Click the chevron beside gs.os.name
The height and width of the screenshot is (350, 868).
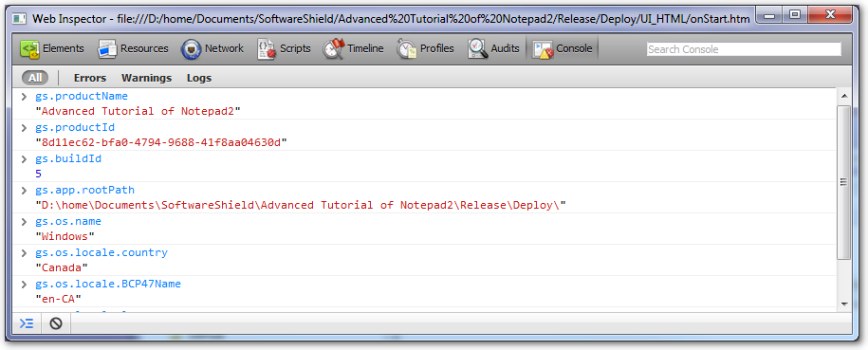[25, 222]
